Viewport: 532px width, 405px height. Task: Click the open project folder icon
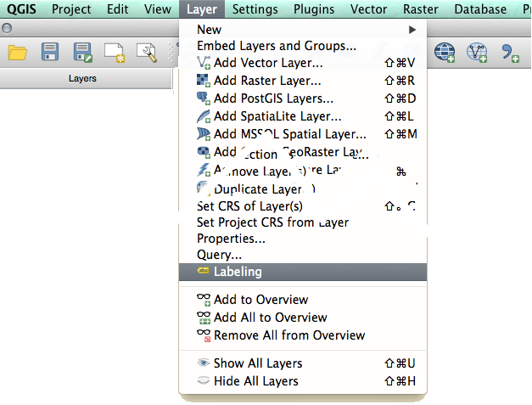point(17,53)
